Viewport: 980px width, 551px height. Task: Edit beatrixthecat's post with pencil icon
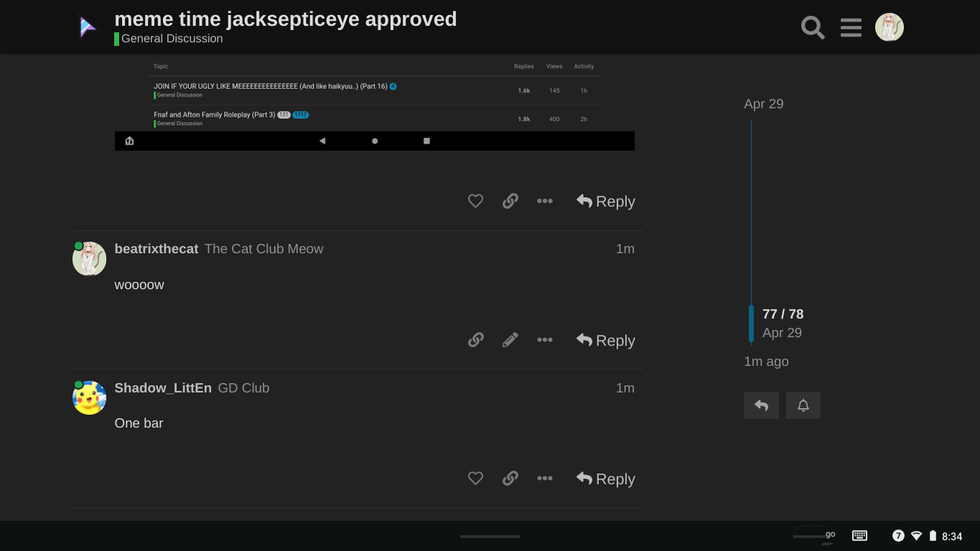pos(510,340)
